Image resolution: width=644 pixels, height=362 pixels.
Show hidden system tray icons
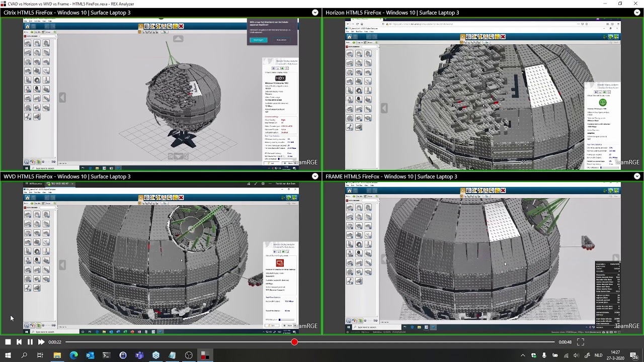(x=522, y=355)
